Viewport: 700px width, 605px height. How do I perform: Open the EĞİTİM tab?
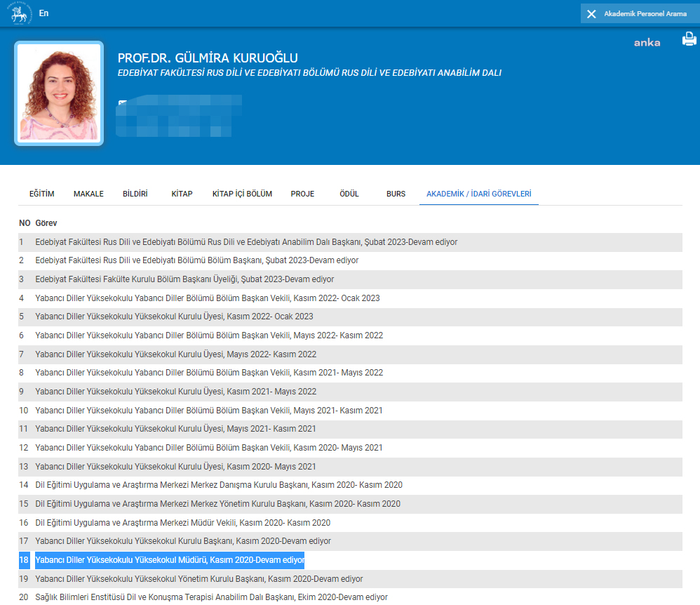tap(42, 194)
